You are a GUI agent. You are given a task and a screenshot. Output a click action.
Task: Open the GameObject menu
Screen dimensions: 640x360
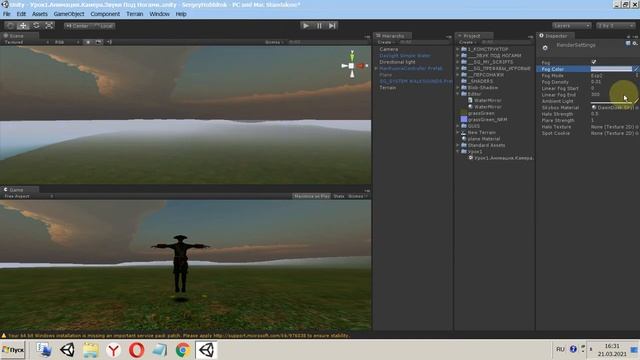coord(69,14)
